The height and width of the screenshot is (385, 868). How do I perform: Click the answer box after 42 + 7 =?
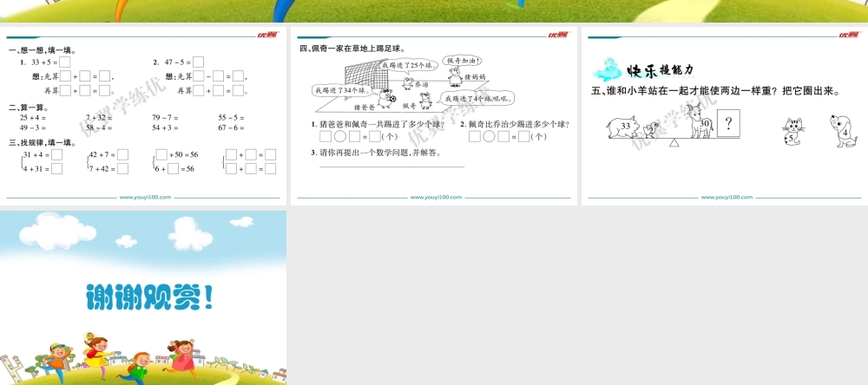point(122,154)
